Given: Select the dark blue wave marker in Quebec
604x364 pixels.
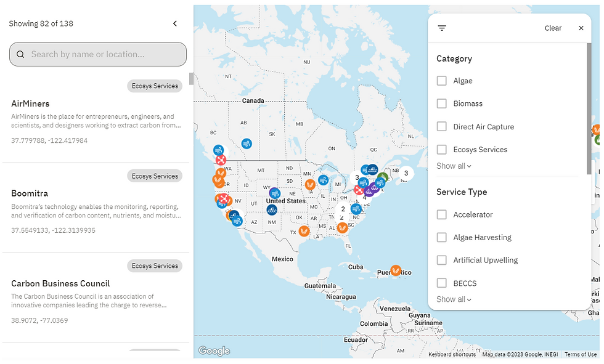Looking at the screenshot, I should [x=372, y=169].
